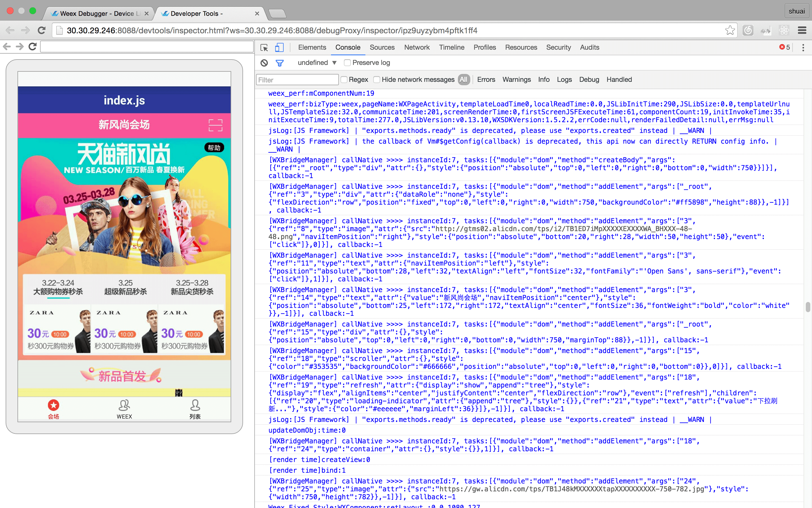Open a new browser tab
This screenshot has height=508, width=812.
(277, 14)
